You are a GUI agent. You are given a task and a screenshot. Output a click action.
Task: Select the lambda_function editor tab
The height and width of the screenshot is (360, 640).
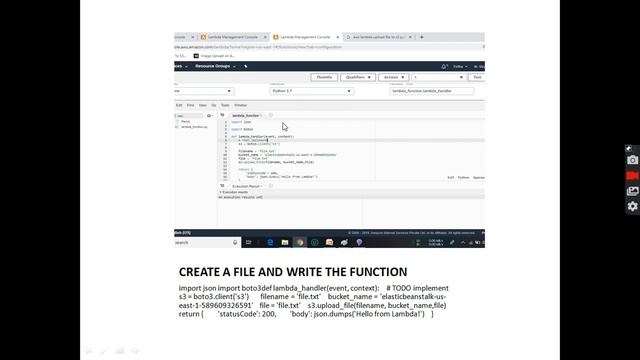click(245, 116)
